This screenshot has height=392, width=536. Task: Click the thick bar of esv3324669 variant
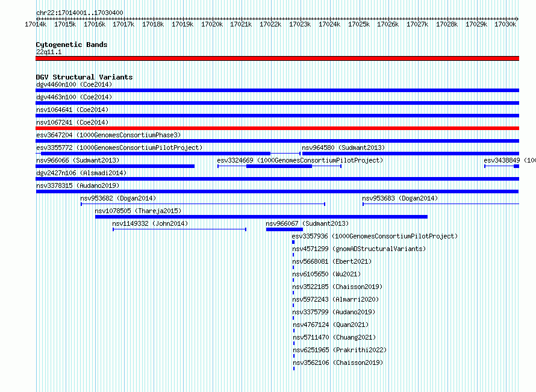(279, 166)
